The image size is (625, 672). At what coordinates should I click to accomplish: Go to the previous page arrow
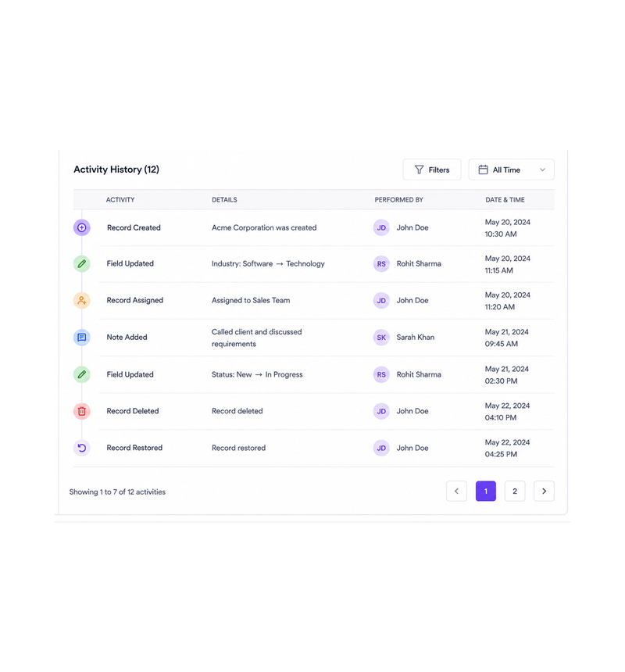point(457,491)
